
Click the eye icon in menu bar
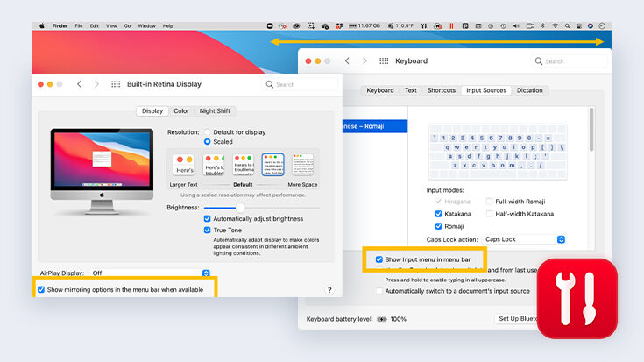pyautogui.click(x=296, y=26)
